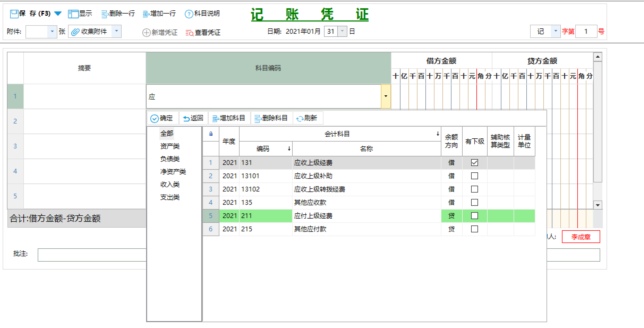Screen dimensions: 644x328
Task: Click the 批注 input field
Action: (x=92, y=255)
